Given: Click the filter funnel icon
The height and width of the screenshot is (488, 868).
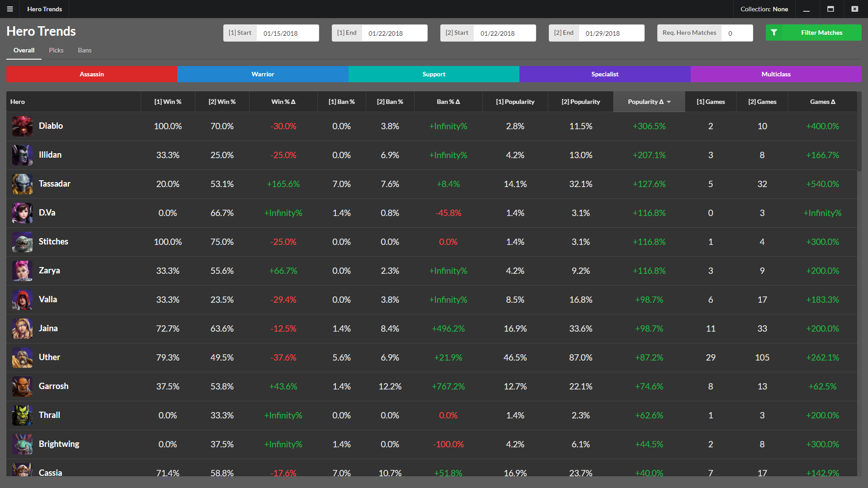Looking at the screenshot, I should [774, 33].
